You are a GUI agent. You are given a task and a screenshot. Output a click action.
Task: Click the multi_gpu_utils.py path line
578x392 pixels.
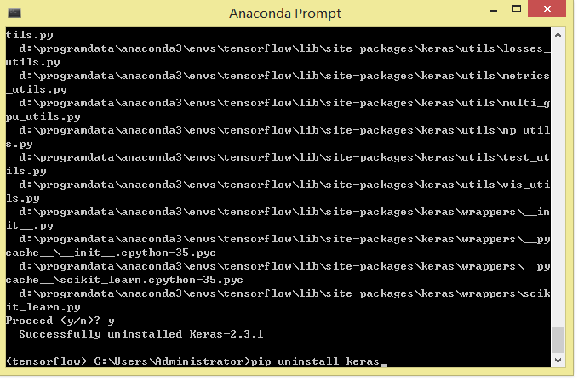[x=278, y=110]
